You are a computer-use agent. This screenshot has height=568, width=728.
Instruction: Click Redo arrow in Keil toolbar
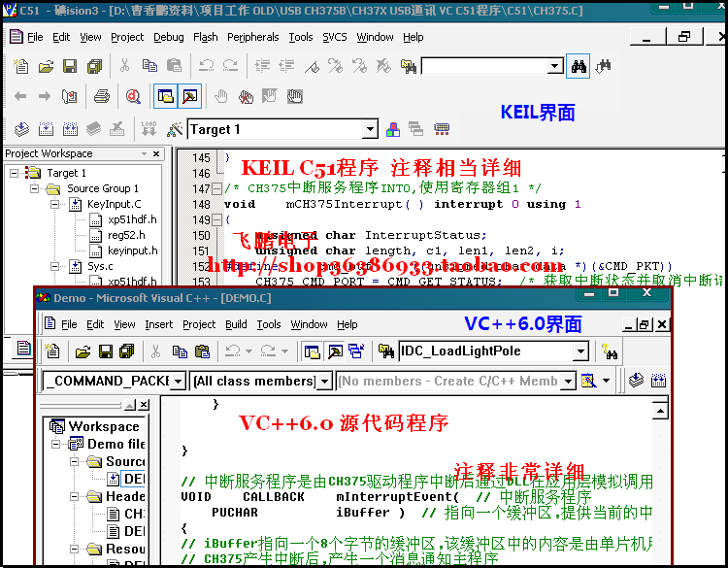tap(230, 66)
